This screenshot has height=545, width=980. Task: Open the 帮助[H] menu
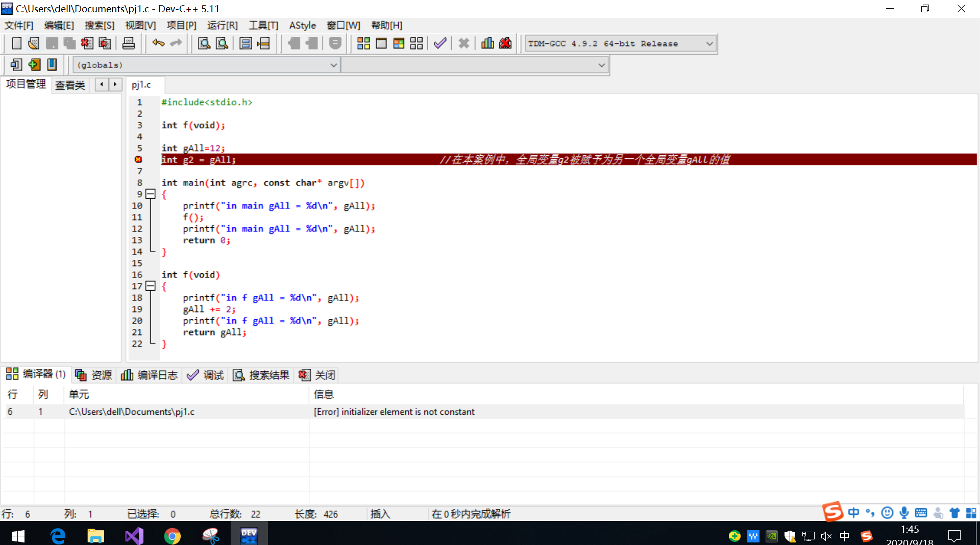(x=387, y=25)
